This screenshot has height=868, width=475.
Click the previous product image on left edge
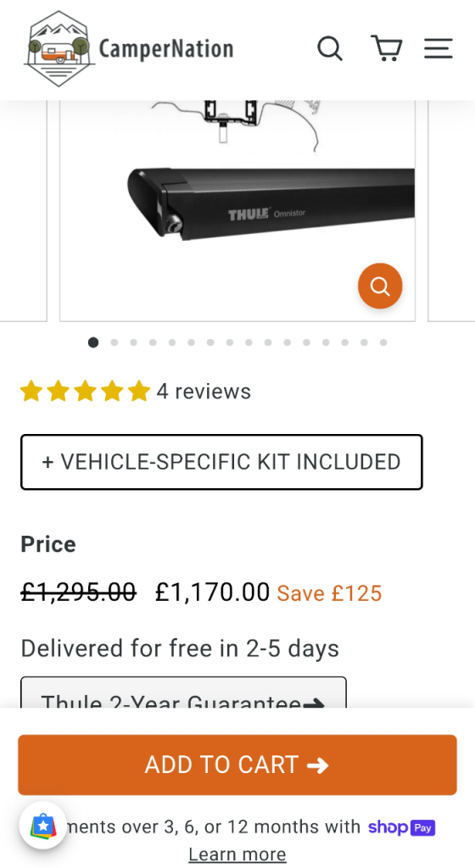click(x=23, y=210)
